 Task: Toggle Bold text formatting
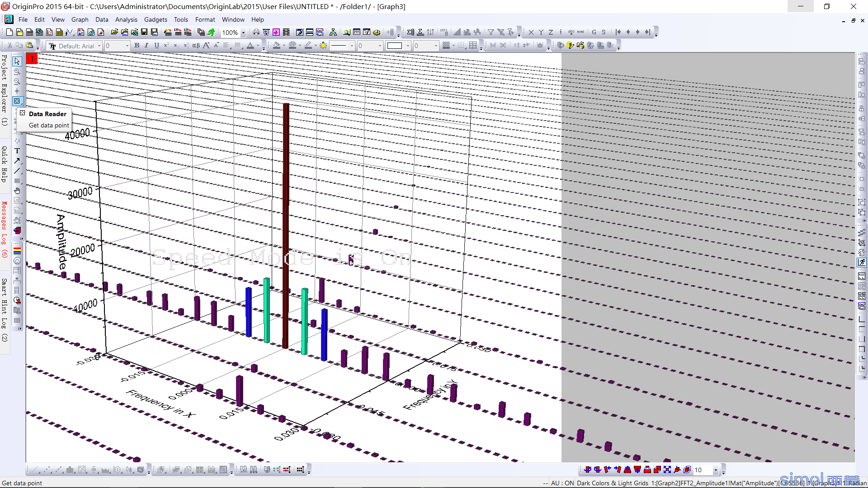tap(137, 46)
